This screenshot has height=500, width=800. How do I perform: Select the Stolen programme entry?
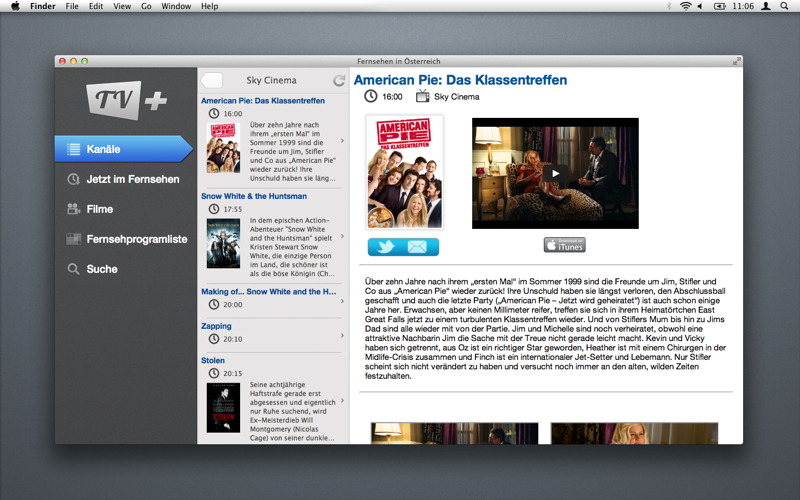[x=213, y=360]
